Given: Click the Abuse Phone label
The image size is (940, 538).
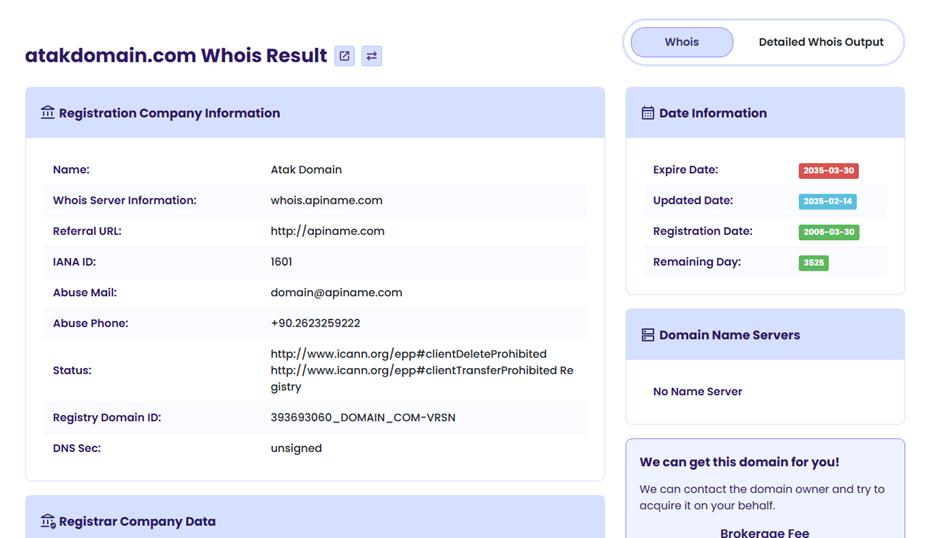Looking at the screenshot, I should 91,323.
